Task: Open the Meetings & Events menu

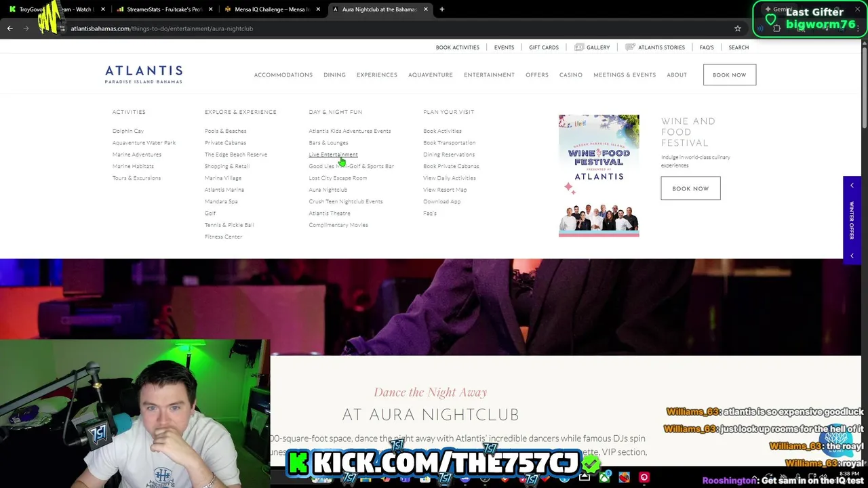Action: point(625,75)
